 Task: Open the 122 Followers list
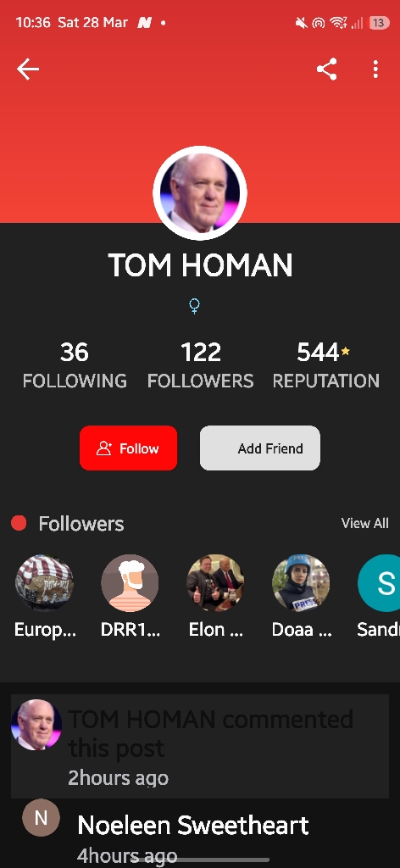pos(200,365)
